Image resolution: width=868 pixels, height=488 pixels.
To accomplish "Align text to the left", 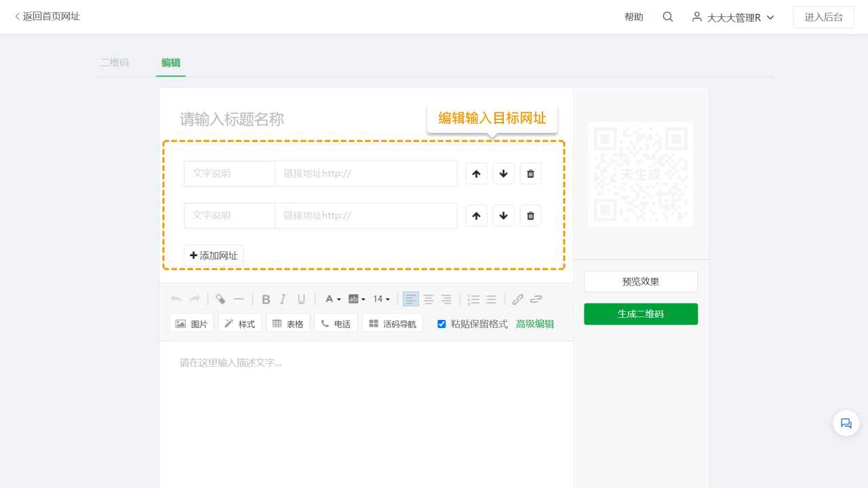I will coord(411,299).
